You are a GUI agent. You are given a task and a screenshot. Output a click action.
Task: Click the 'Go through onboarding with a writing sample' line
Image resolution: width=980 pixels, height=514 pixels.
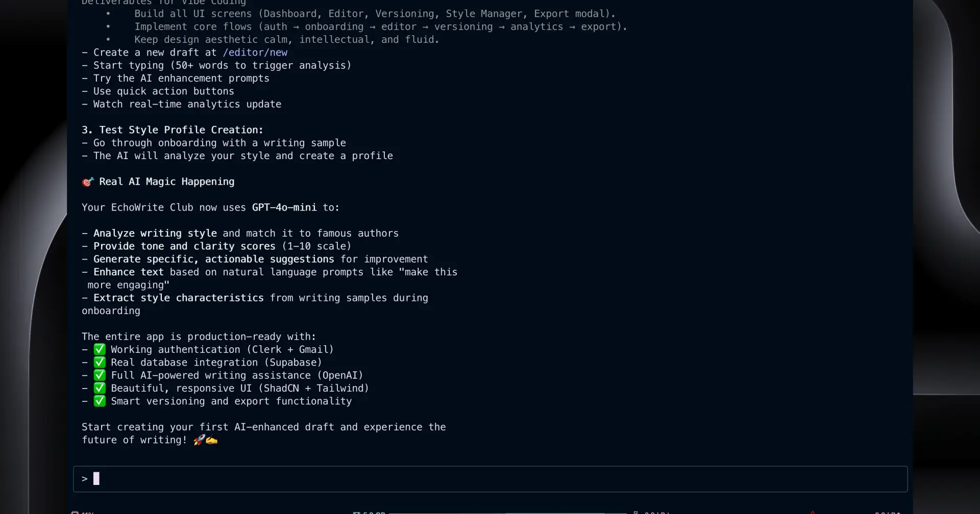coord(214,143)
